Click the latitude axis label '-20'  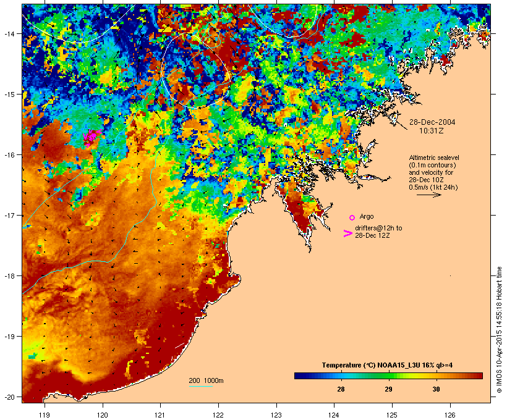pos(9,397)
